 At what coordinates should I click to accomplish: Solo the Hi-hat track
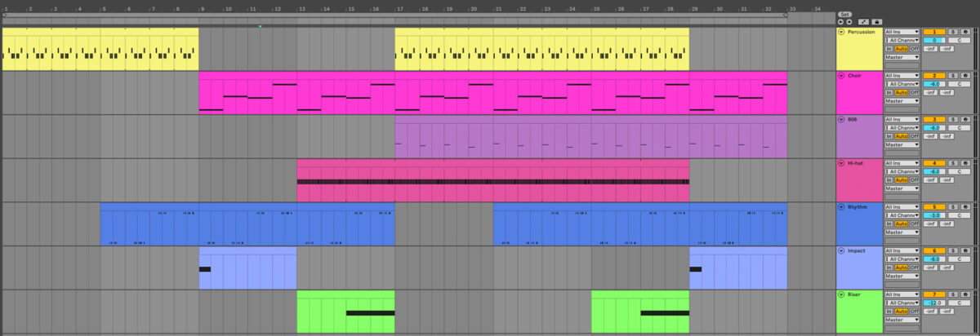(952, 163)
